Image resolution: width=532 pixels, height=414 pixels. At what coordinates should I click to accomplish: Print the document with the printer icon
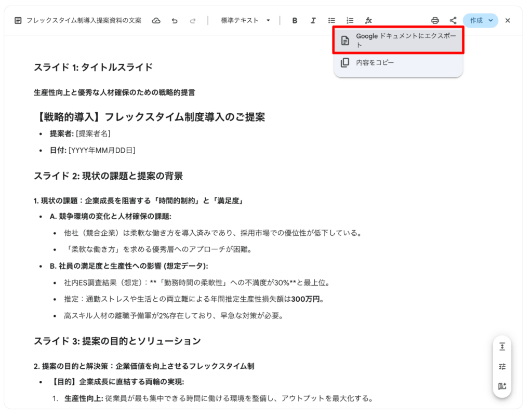coord(435,21)
